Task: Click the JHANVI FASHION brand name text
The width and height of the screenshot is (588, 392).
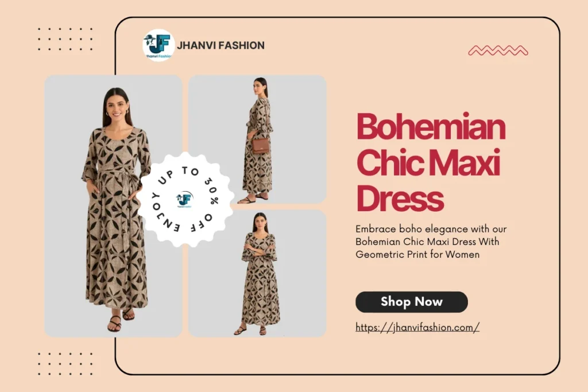Action: pos(220,45)
